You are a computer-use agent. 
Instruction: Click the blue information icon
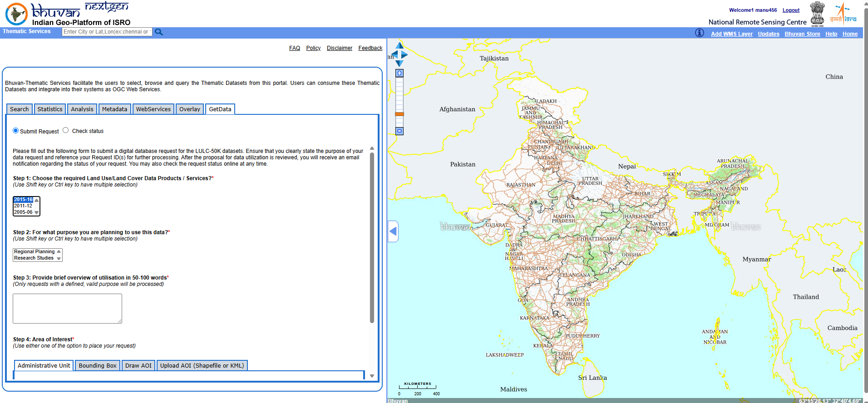(x=700, y=33)
